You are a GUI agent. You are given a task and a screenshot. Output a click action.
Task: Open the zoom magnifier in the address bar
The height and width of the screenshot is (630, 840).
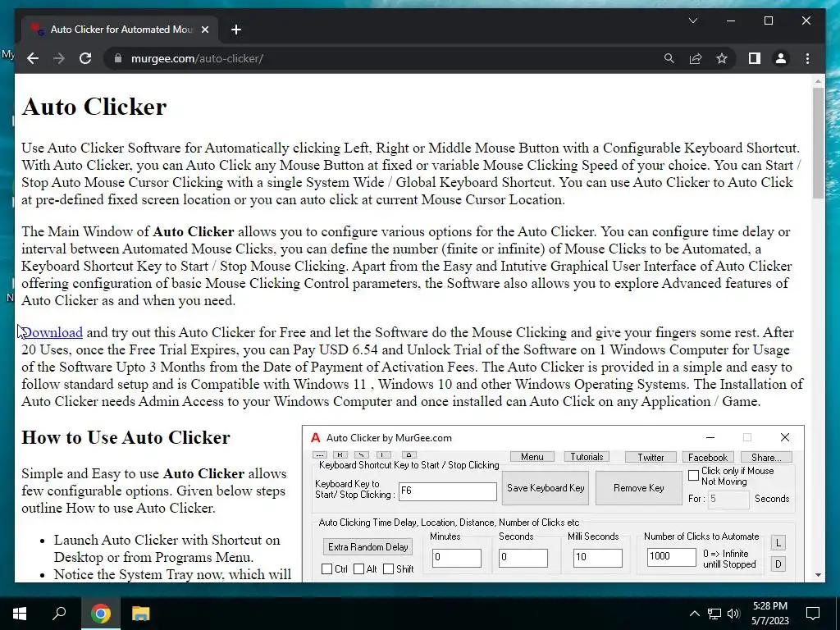pyautogui.click(x=669, y=58)
